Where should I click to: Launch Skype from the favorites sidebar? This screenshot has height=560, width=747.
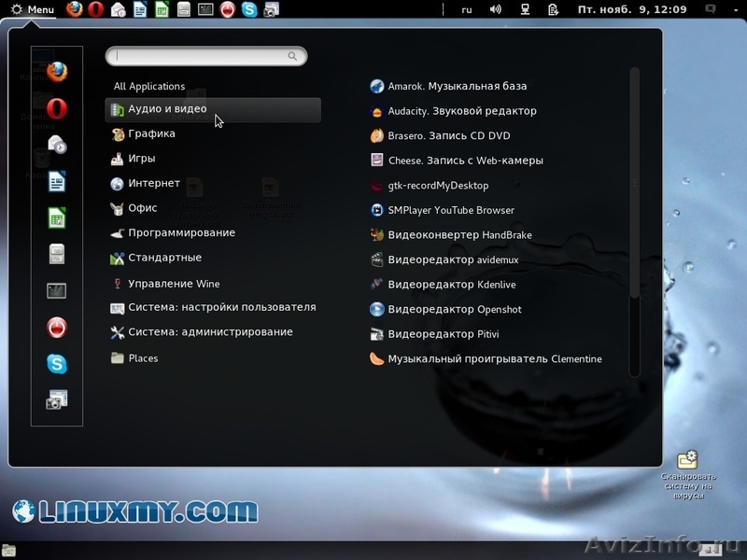pos(57,364)
